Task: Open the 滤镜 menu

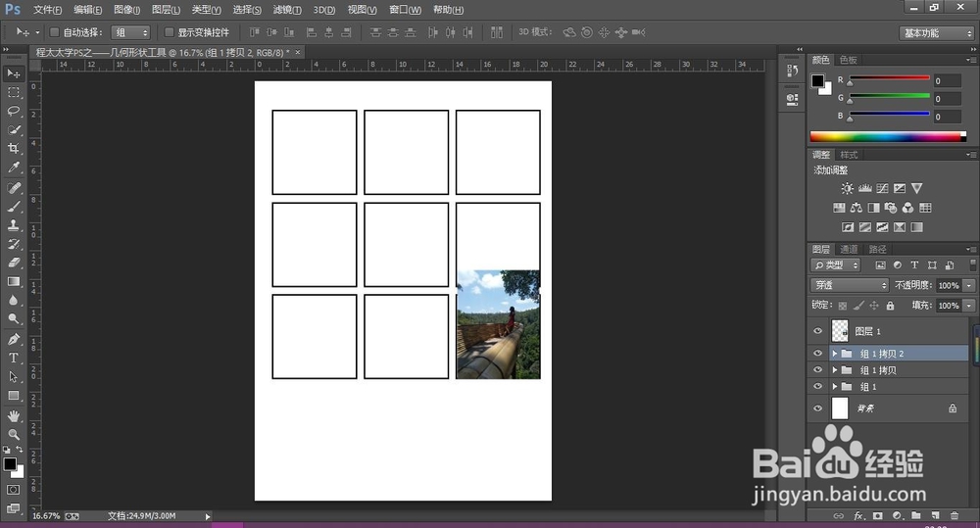Action: coord(287,10)
